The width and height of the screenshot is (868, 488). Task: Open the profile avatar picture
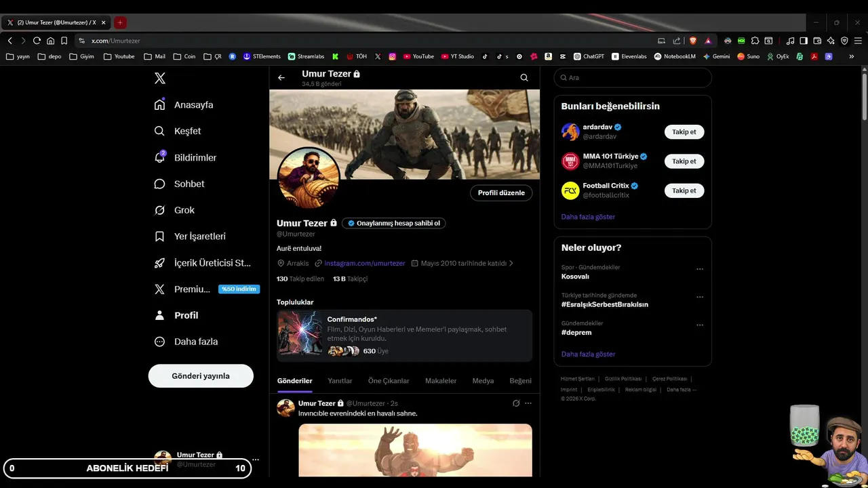point(309,178)
